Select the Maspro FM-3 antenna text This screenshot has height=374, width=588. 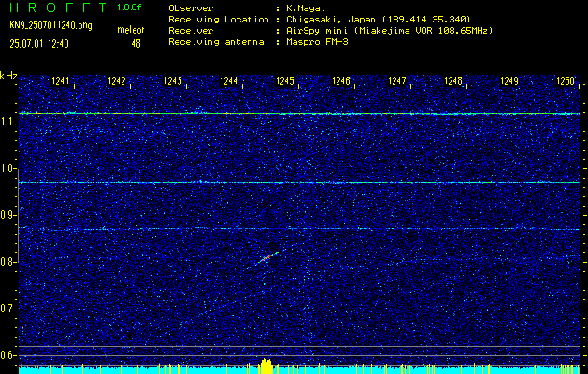click(317, 42)
